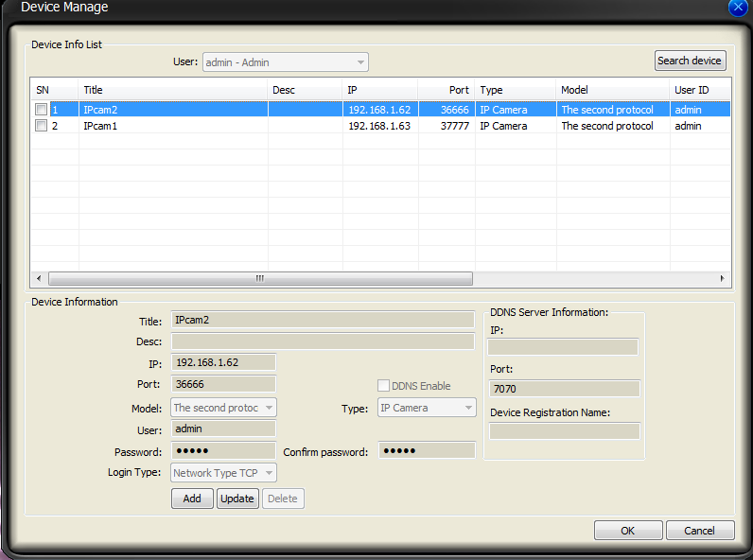Screen dimensions: 753x560
Task: Click IP cell 192.168.1.62 in list
Action: coord(380,110)
